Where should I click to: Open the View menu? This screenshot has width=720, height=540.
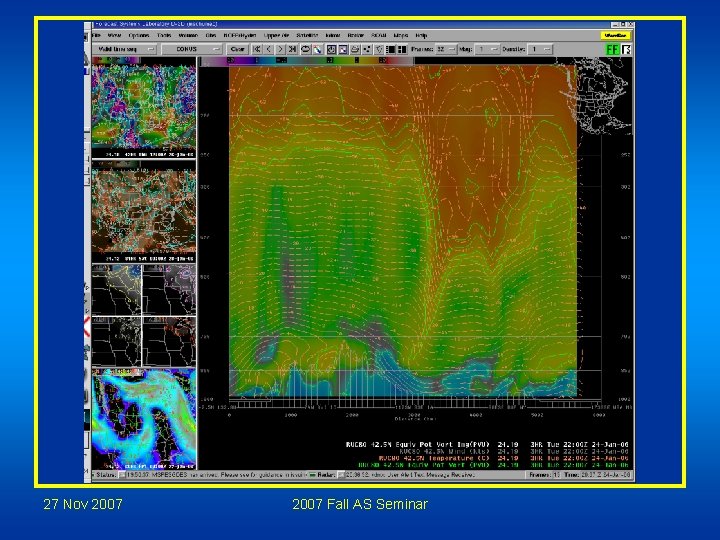click(114, 35)
